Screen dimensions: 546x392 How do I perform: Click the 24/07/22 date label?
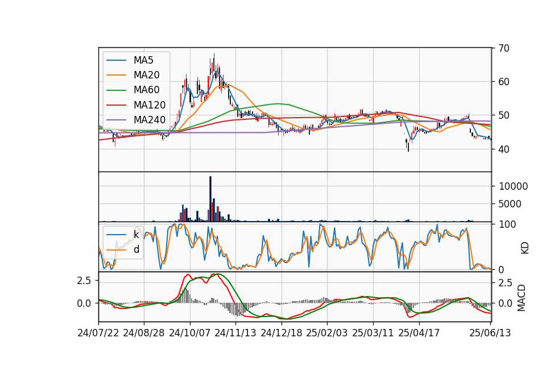tap(98, 333)
